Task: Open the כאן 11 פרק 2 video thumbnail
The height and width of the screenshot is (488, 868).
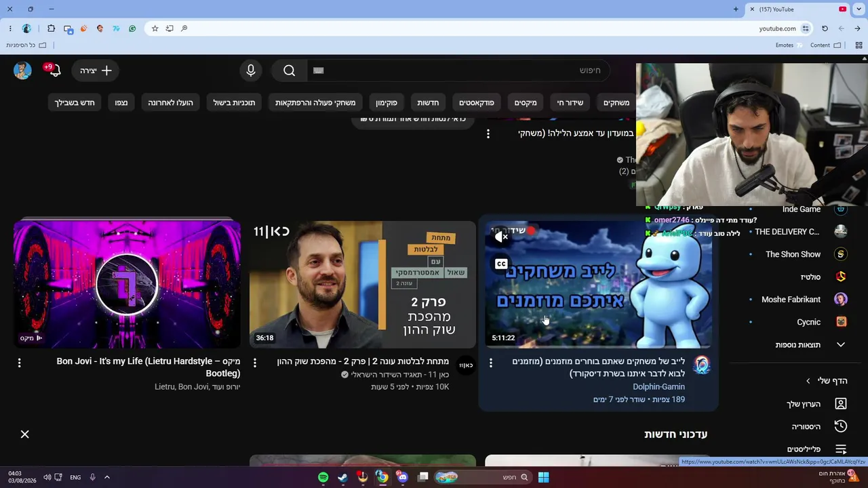Action: click(363, 284)
